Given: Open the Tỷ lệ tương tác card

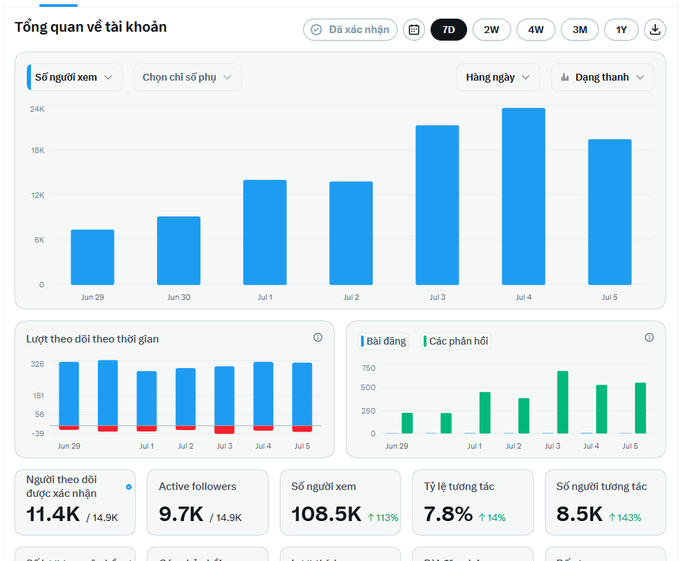Looking at the screenshot, I should (x=473, y=502).
